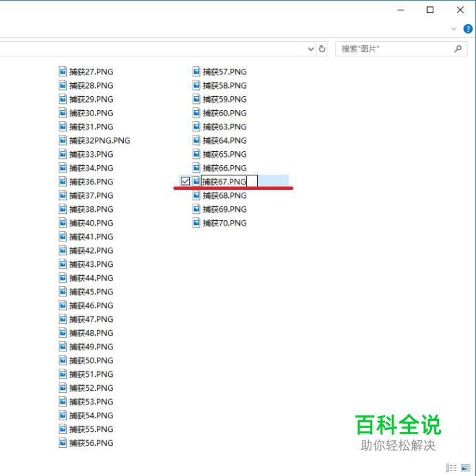The image size is (476, 476).
Task: Click the file icon of 捕获54.PNG
Action: pyautogui.click(x=63, y=415)
